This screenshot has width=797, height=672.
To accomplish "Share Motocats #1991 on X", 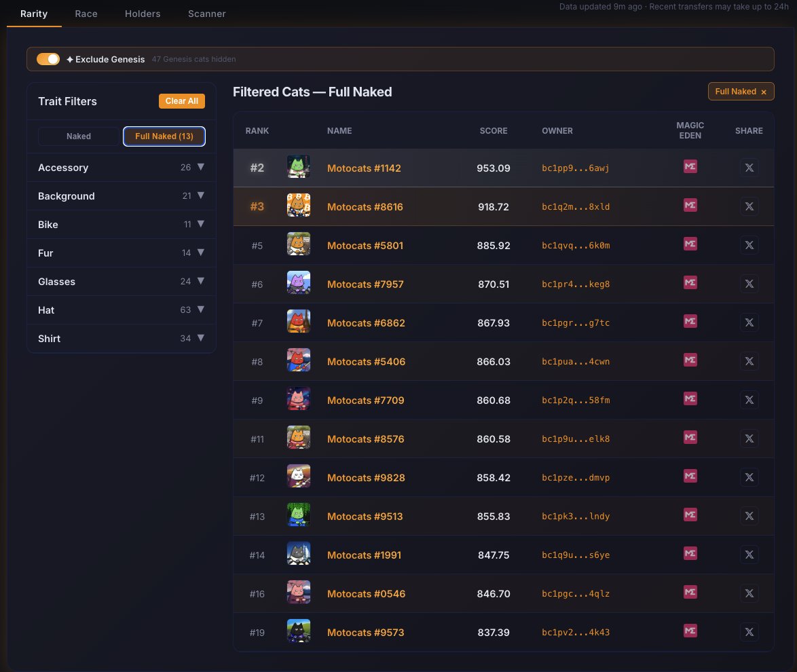I will [749, 554].
